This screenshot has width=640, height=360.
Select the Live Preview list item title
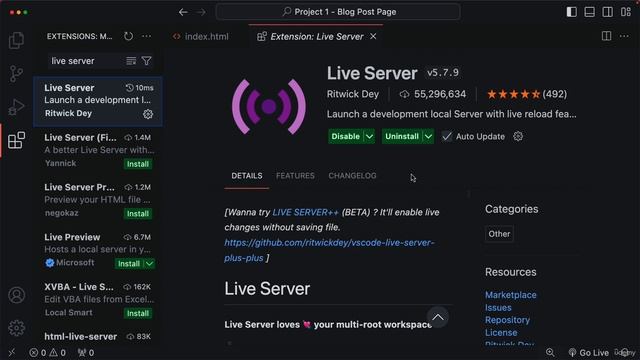tap(72, 237)
